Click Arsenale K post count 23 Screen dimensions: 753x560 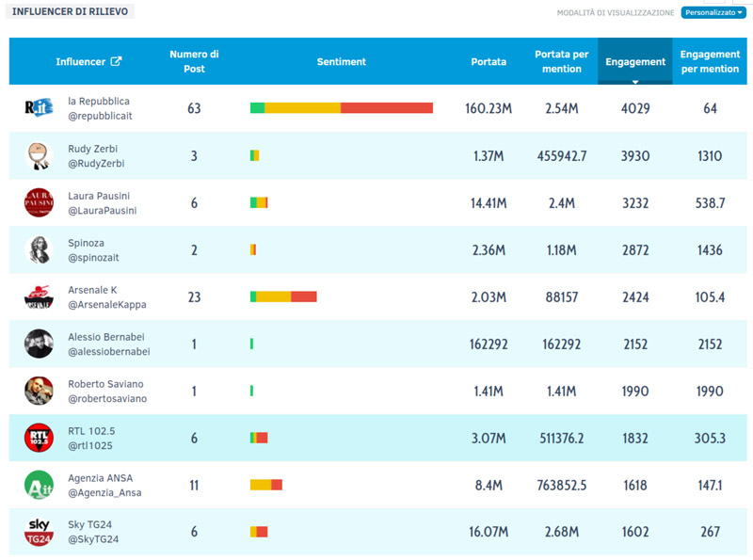pos(194,297)
